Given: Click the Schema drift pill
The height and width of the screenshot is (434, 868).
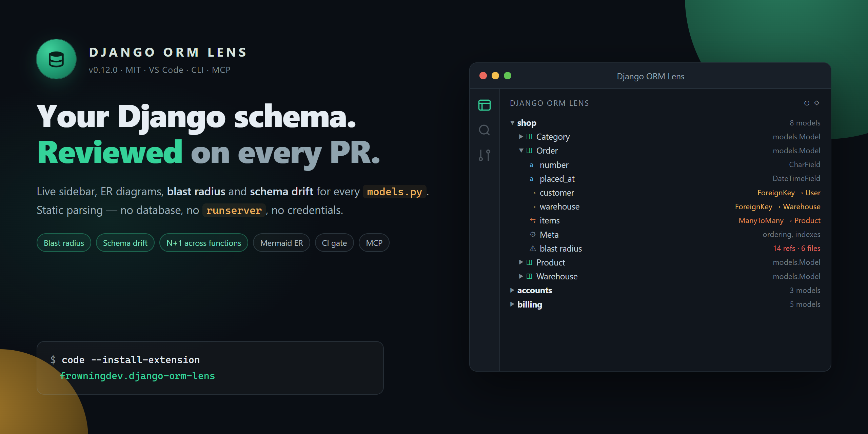Looking at the screenshot, I should pos(125,243).
